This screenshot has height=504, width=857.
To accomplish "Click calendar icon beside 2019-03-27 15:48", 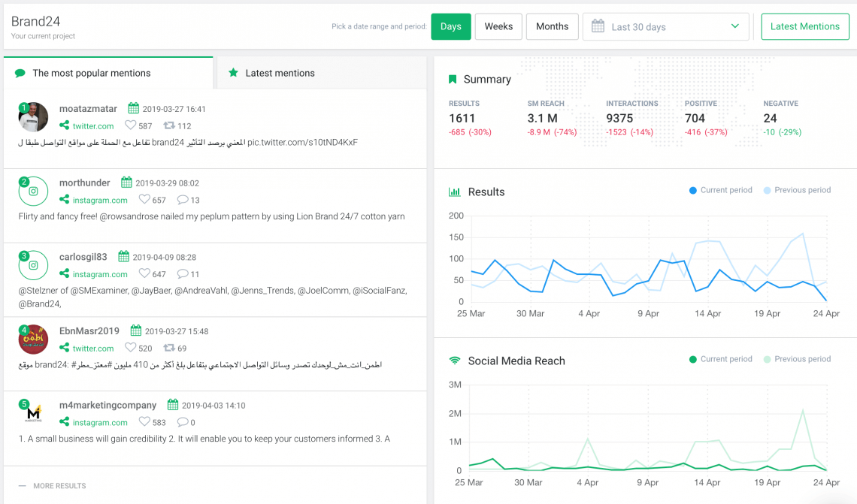I will click(136, 330).
